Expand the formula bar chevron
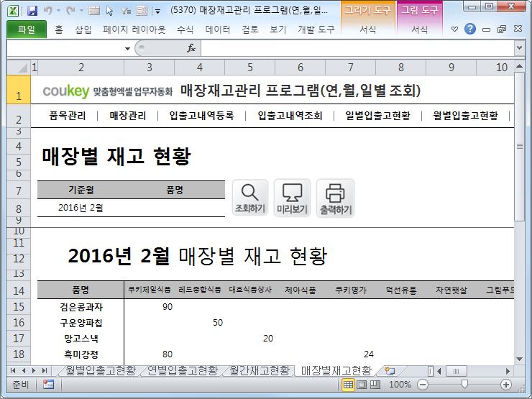The height and width of the screenshot is (399, 532). (519, 48)
